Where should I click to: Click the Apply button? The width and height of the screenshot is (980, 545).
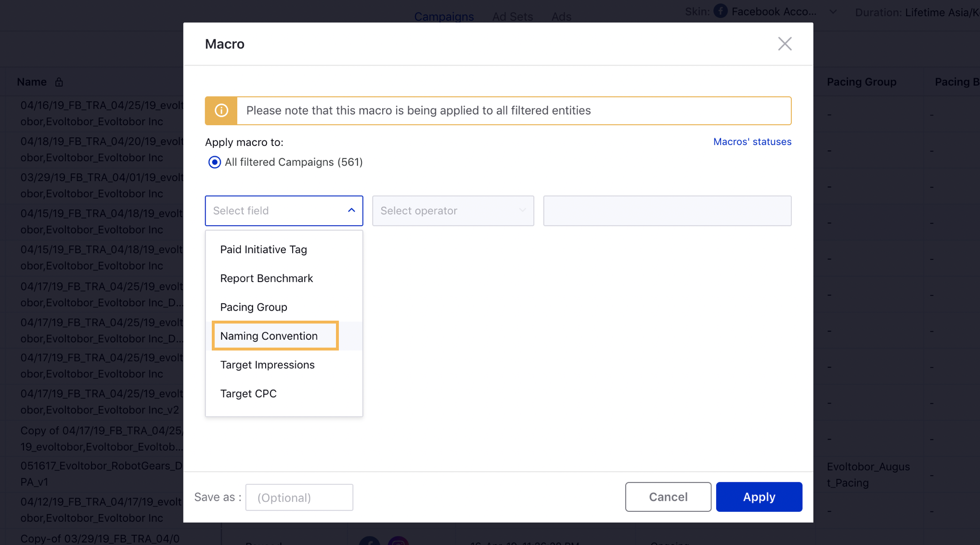759,497
